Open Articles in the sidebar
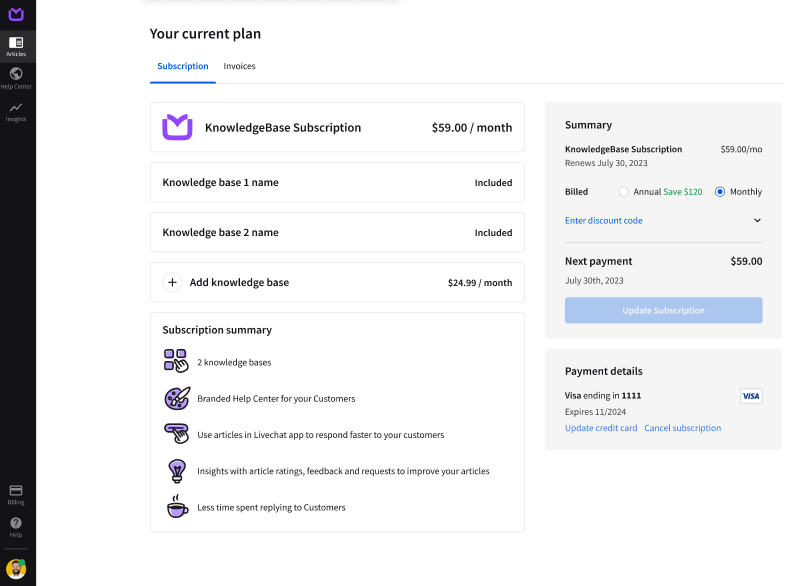Screen dimensions: 798x586 (x=16, y=46)
